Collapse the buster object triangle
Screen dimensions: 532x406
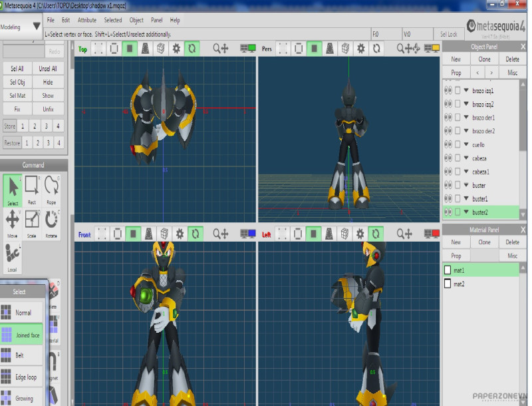pos(466,185)
